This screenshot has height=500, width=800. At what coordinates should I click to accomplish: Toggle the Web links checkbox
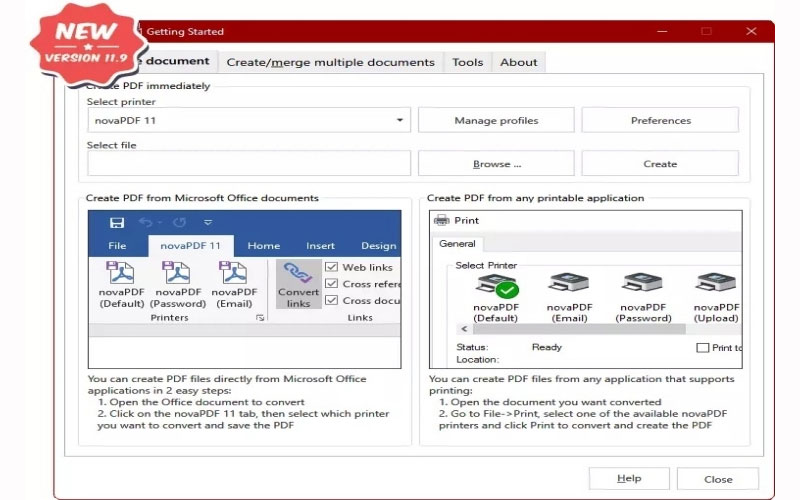pos(331,267)
